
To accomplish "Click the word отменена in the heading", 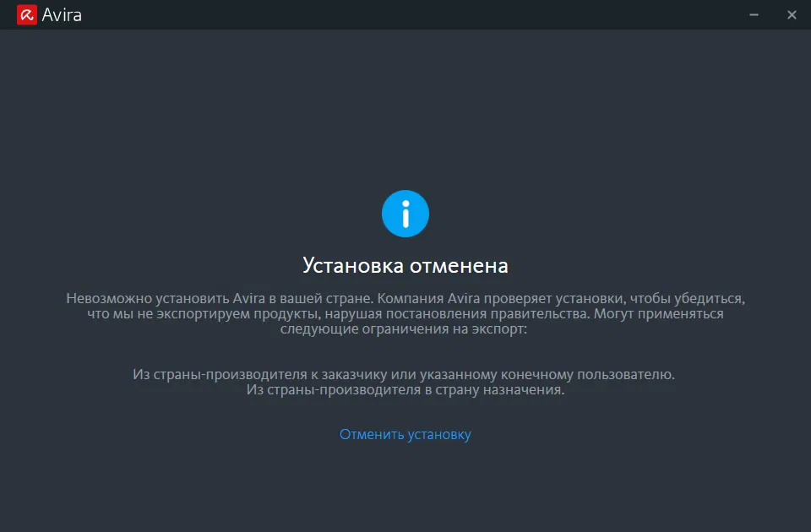I will point(460,266).
